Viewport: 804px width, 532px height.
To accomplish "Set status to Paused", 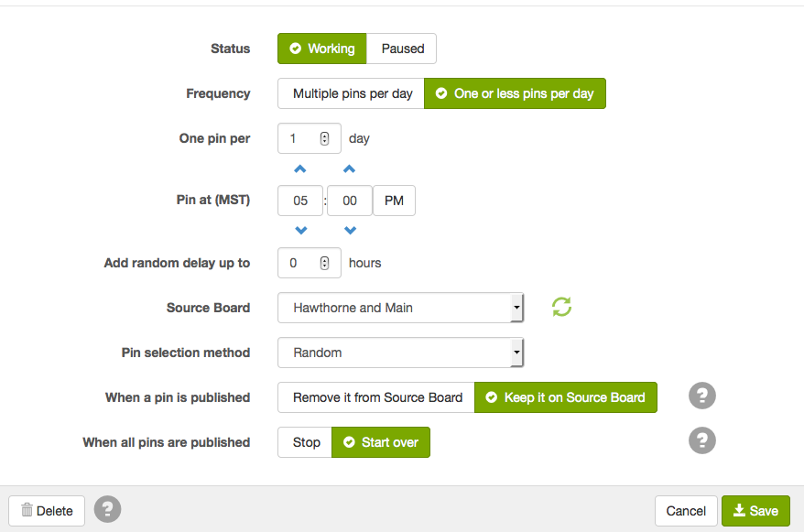I will [x=402, y=49].
